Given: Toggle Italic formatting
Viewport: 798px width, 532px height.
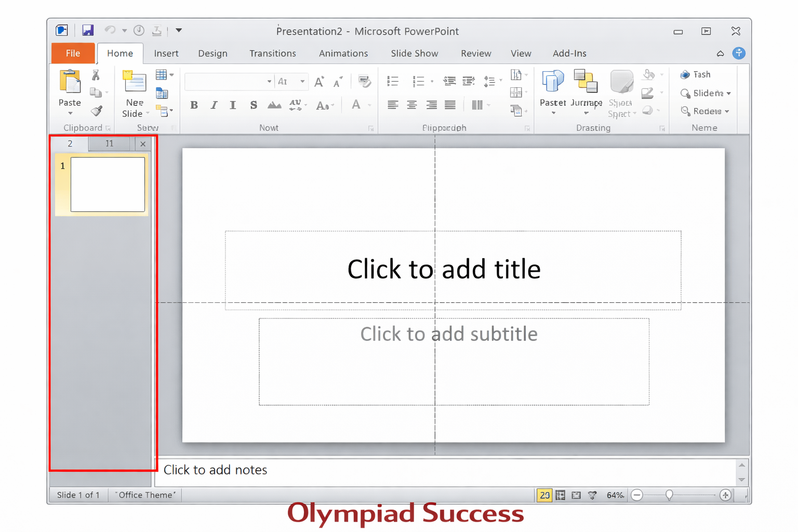Looking at the screenshot, I should click(214, 105).
